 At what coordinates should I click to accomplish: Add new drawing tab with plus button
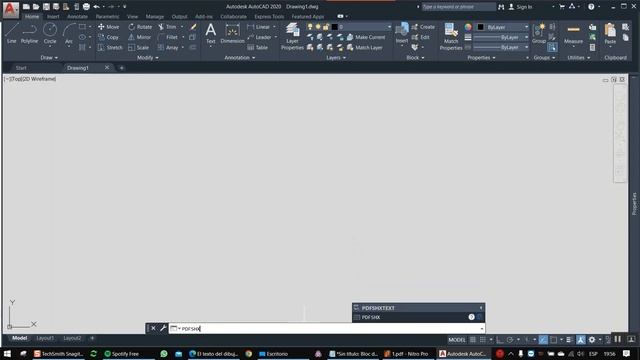(122, 68)
